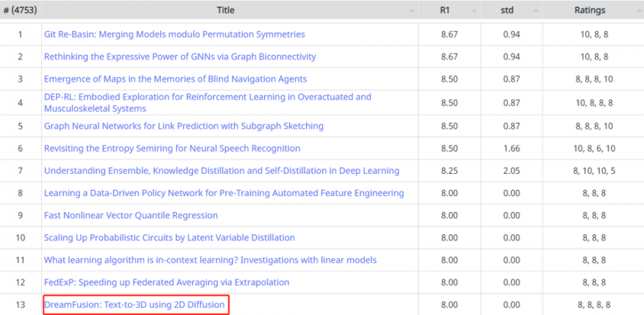Viewport: 644px width, 315px height.
Task: Sort table by Title column arrow
Action: pyautogui.click(x=412, y=10)
